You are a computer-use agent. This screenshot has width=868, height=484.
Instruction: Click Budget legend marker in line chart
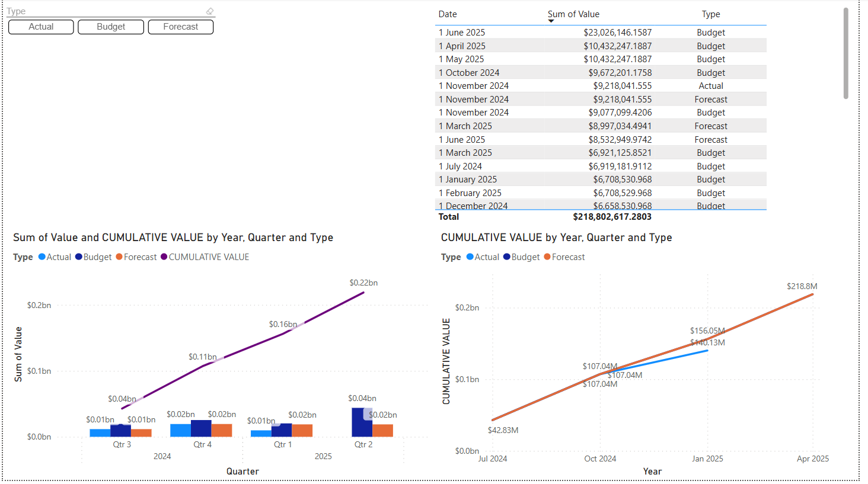507,257
